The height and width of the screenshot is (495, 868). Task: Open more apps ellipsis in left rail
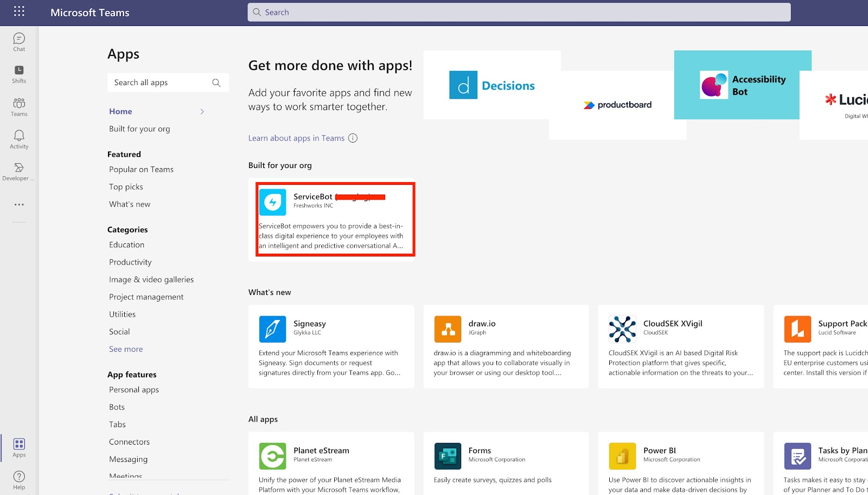pyautogui.click(x=19, y=205)
